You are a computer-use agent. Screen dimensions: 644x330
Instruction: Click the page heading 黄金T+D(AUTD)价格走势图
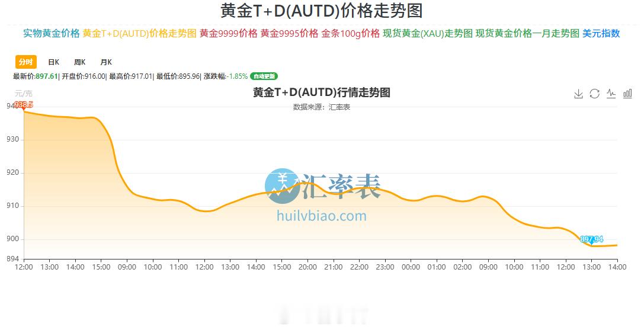pos(322,11)
